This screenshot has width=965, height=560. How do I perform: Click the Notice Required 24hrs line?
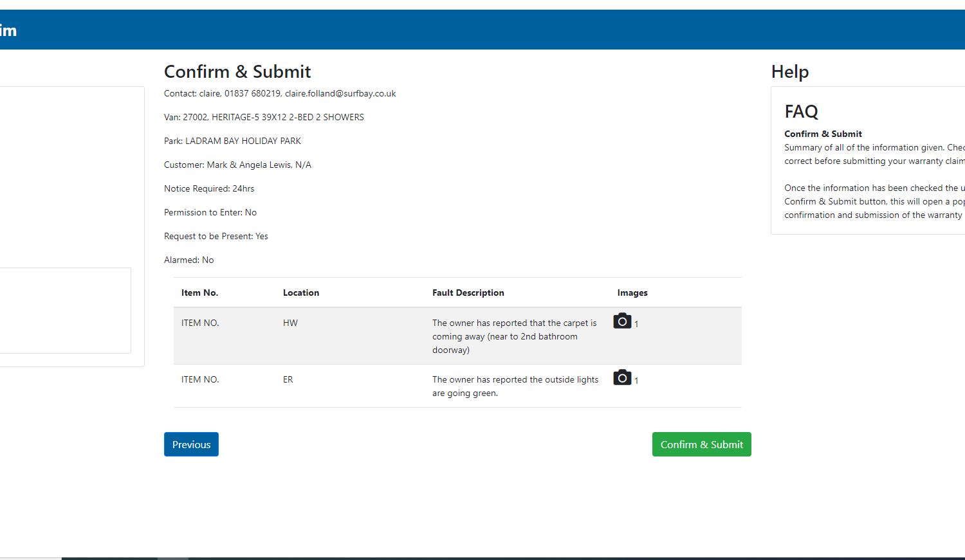pyautogui.click(x=209, y=188)
